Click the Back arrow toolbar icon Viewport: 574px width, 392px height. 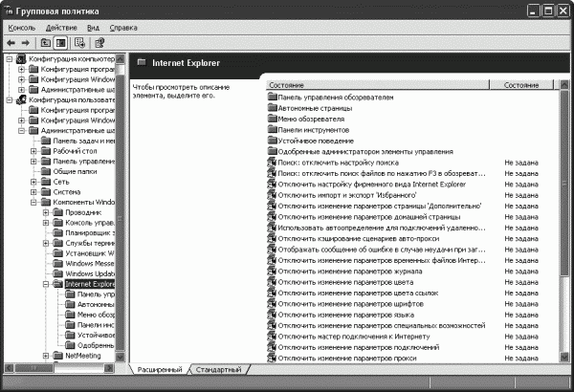[x=11, y=43]
